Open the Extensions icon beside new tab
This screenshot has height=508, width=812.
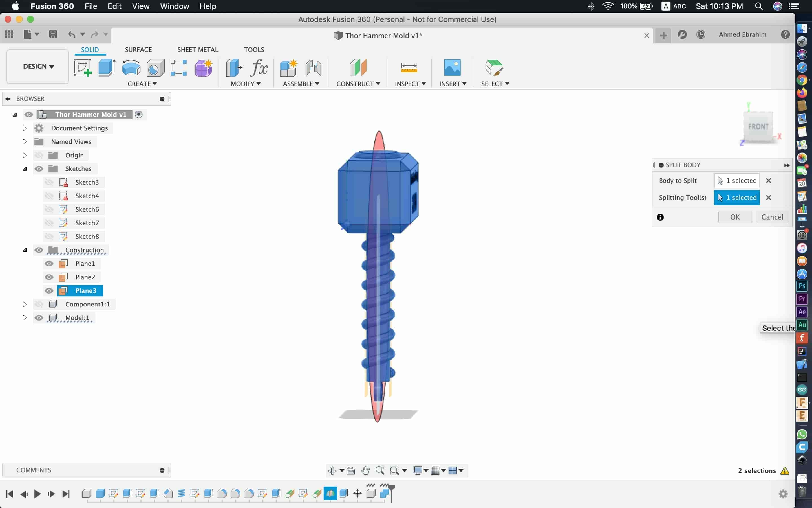click(x=682, y=34)
